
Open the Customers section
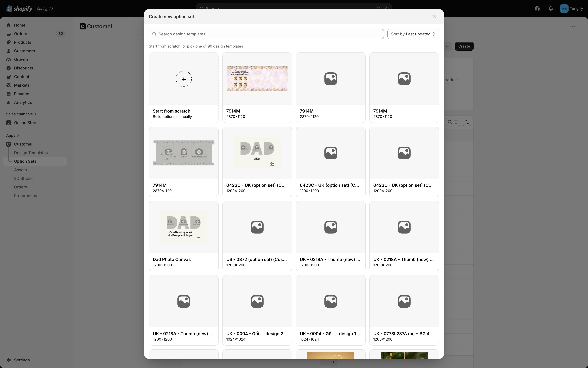click(24, 51)
